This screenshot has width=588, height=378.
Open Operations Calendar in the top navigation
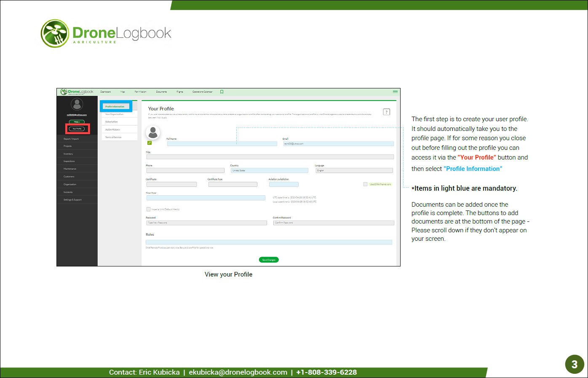coord(203,92)
